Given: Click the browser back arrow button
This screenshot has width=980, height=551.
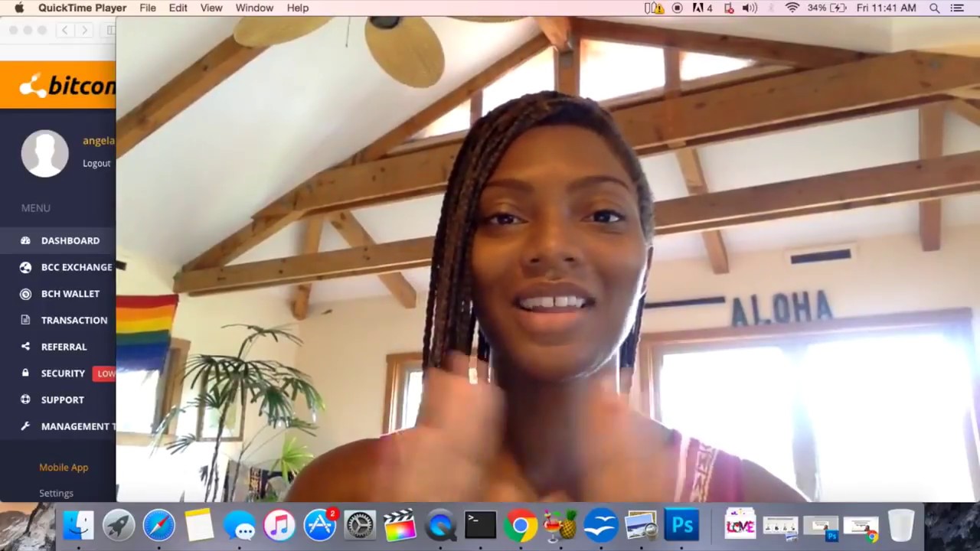Looking at the screenshot, I should tap(65, 30).
